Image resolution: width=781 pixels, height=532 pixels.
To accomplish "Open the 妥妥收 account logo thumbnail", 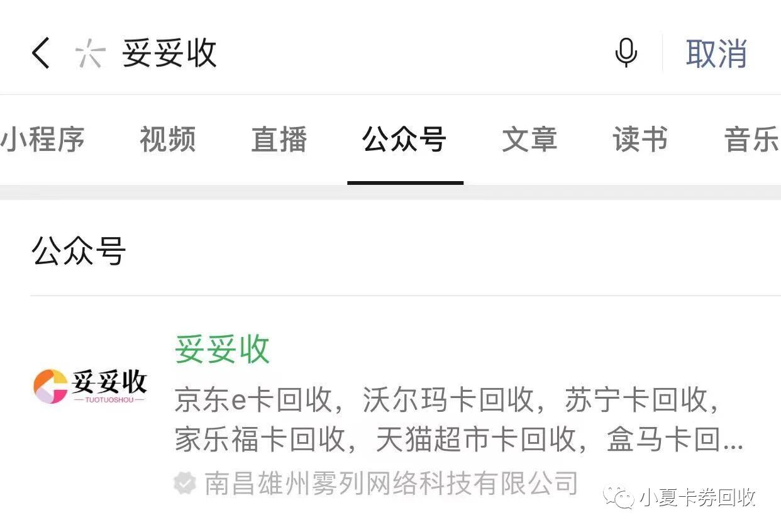I will click(x=89, y=385).
